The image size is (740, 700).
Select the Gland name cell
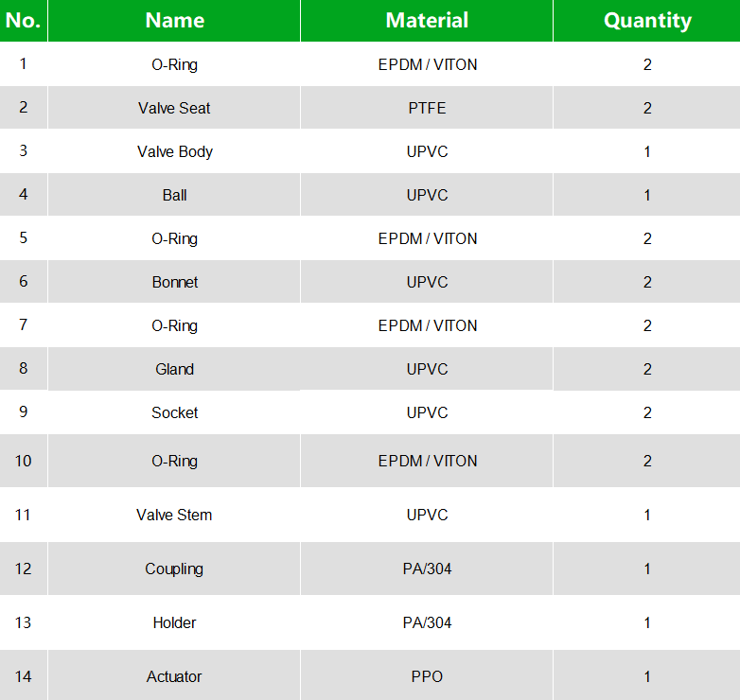pyautogui.click(x=174, y=369)
